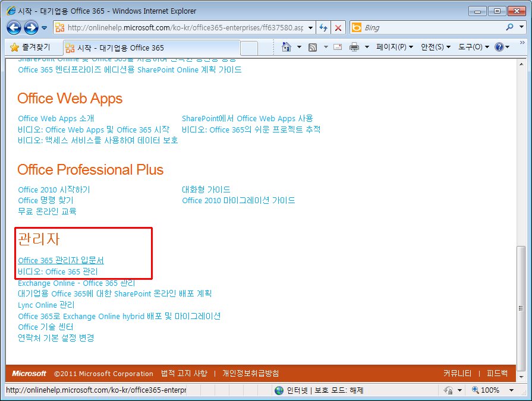Expand the Home button dropdown arrow

(x=299, y=47)
